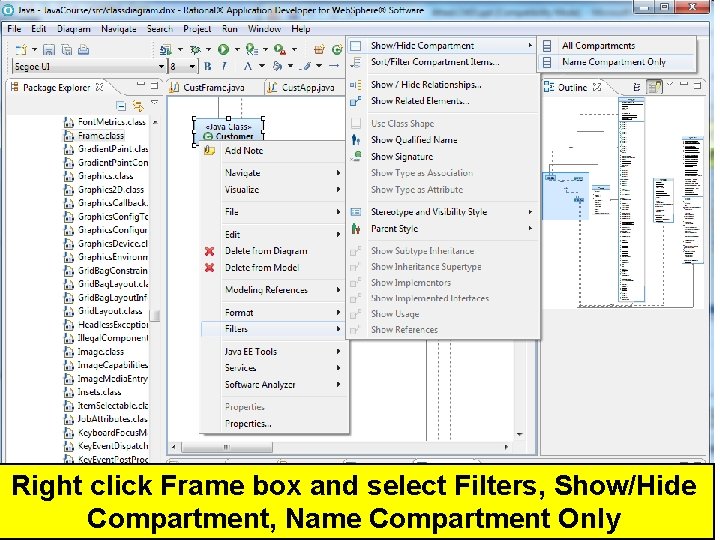Toggle the Outline overview mode button
This screenshot has height=540, width=720.
[x=654, y=86]
